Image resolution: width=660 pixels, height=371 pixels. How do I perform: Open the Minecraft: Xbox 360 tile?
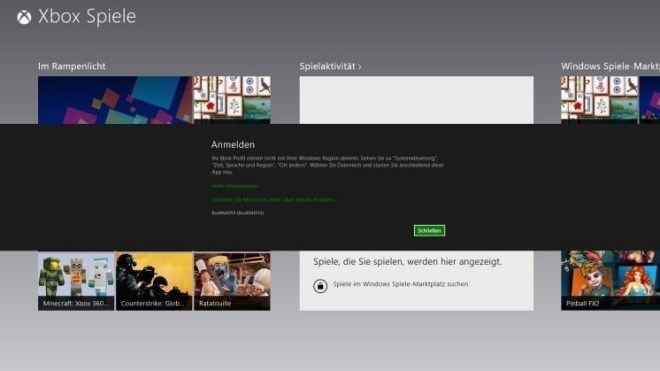(76, 281)
